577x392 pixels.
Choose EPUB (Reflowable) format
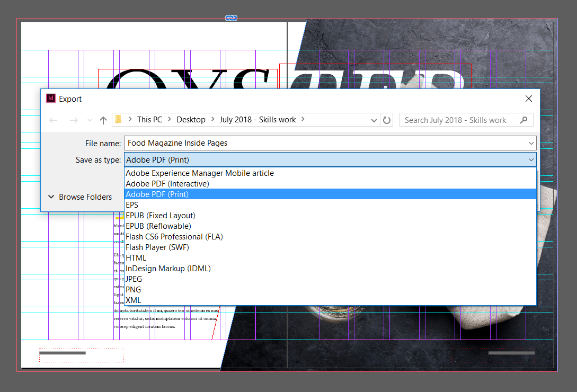pyautogui.click(x=330, y=226)
